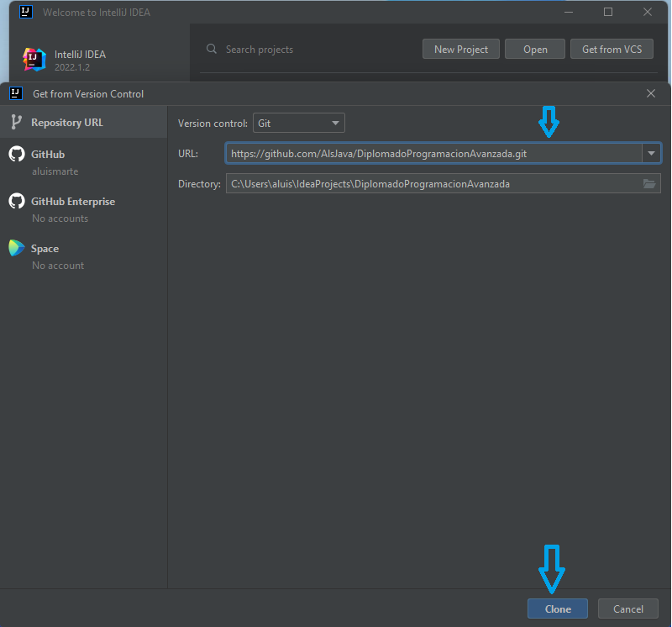Close the Get from Version Control dialog
672x627 pixels.
click(650, 93)
